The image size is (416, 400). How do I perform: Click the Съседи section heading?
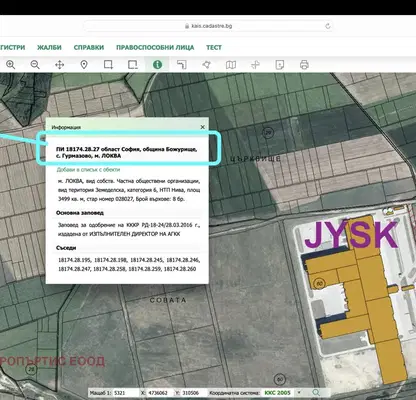pos(66,248)
